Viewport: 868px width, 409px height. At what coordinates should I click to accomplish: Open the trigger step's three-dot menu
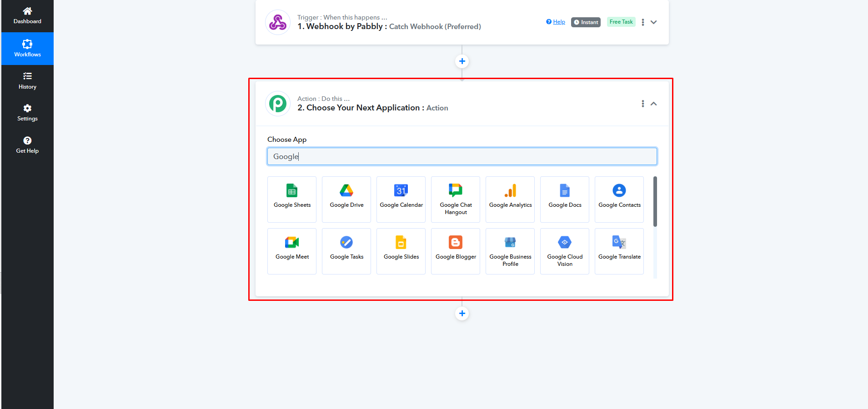[x=642, y=22]
